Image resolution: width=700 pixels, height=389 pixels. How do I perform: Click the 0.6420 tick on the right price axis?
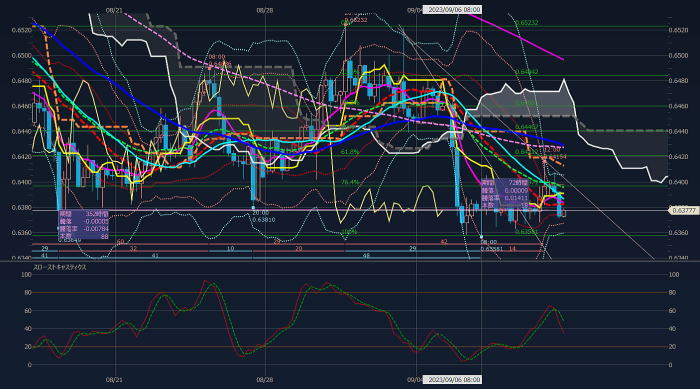pos(678,157)
